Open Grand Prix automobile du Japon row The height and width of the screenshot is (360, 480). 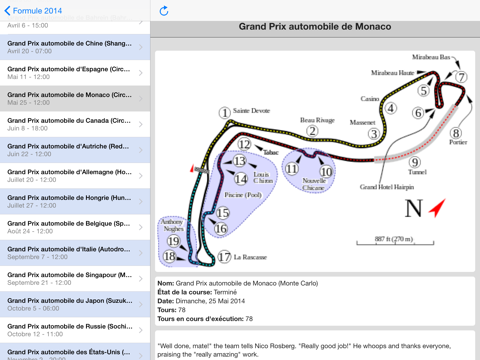[75, 304]
